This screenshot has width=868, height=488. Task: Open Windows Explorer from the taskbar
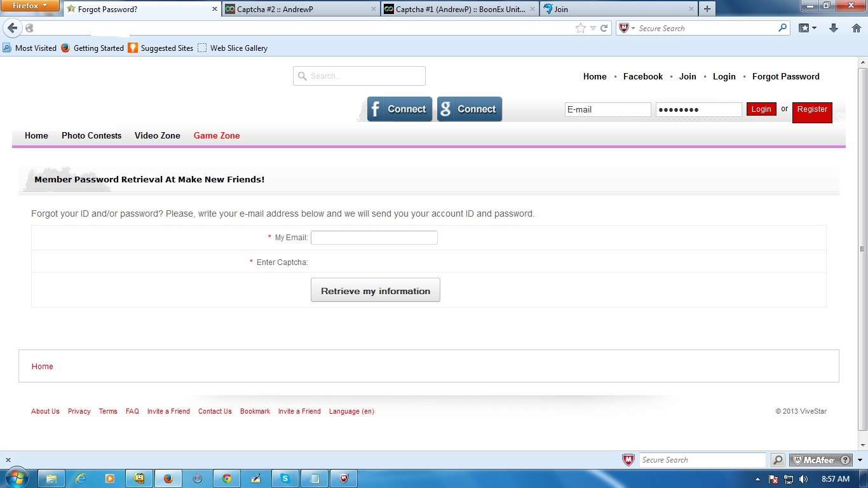(x=51, y=478)
